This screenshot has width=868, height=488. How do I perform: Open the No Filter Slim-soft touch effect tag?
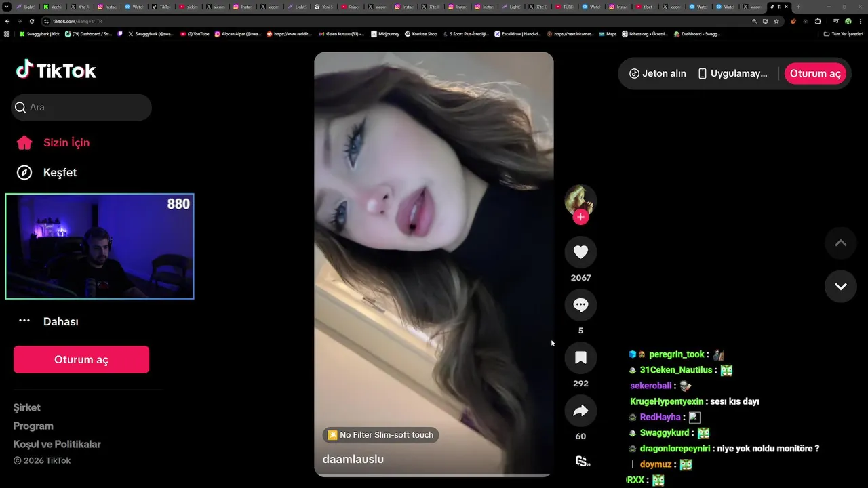tap(380, 435)
